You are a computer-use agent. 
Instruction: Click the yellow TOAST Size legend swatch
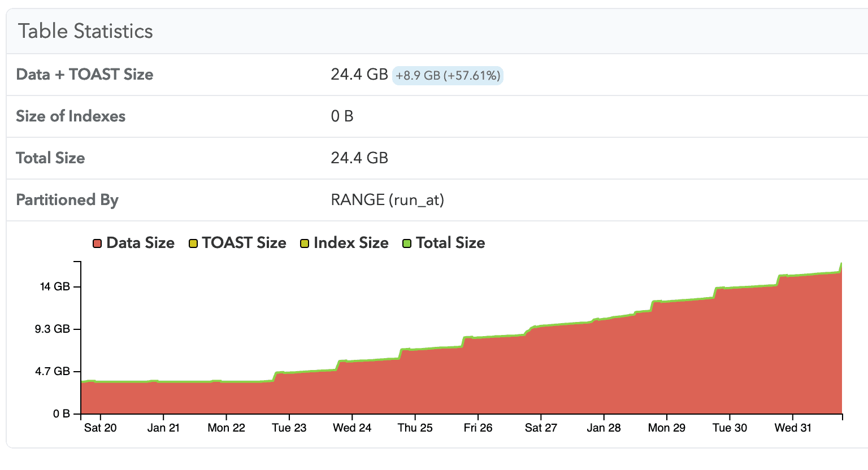coord(193,243)
